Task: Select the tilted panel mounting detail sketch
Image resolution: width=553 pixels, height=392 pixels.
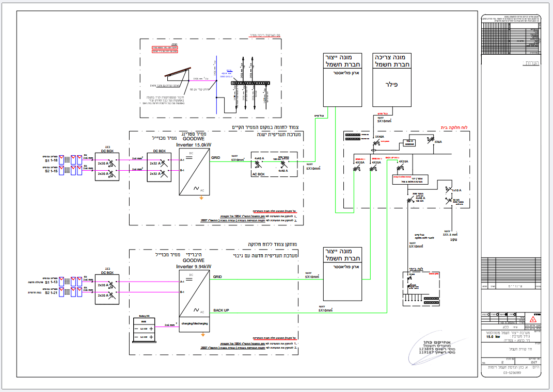Action: [x=176, y=78]
